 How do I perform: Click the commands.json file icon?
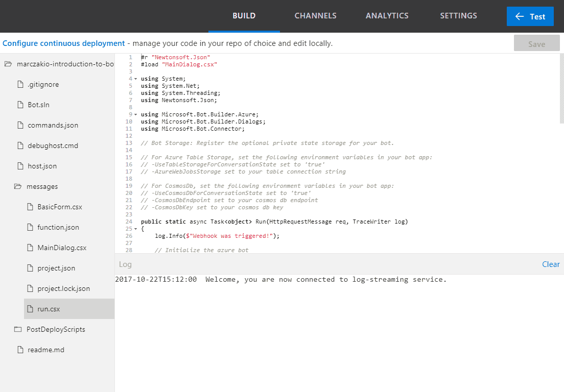(20, 125)
